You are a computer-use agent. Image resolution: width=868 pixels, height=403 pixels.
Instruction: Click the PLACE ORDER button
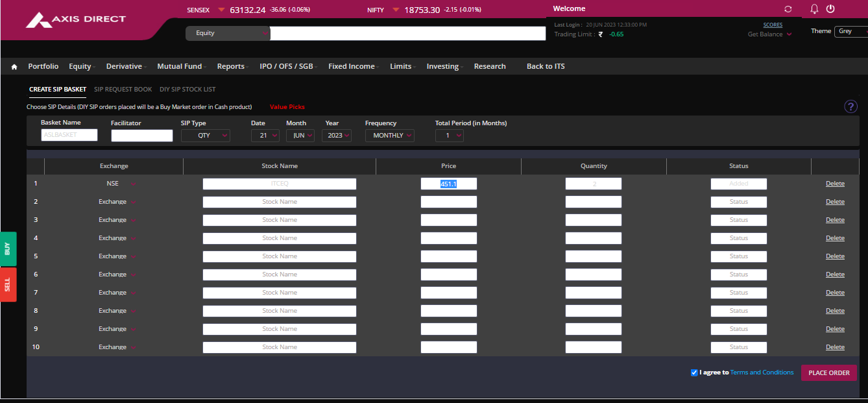click(x=828, y=373)
